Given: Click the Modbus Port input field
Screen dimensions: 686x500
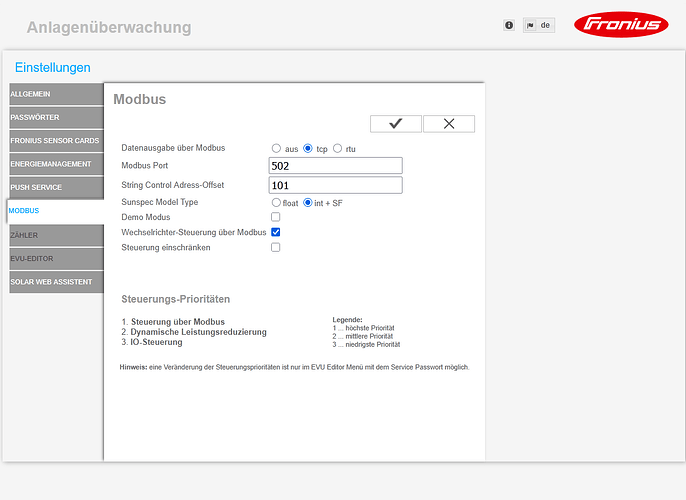Looking at the screenshot, I should 335,166.
